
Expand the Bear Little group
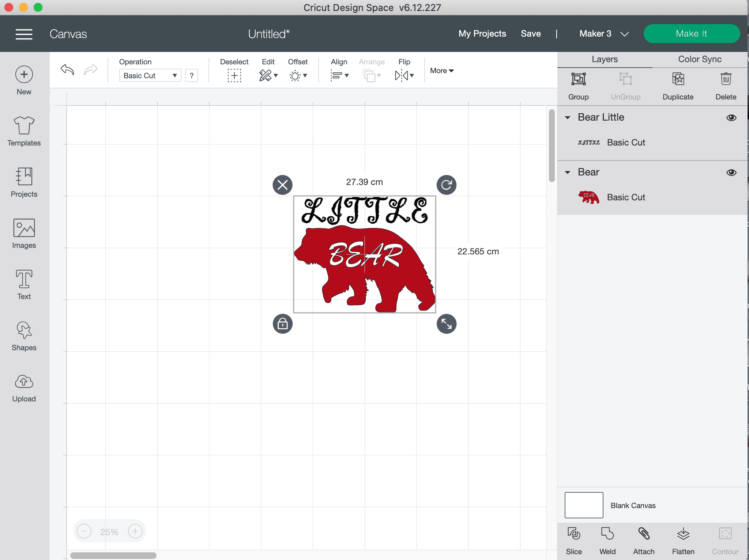tap(568, 117)
